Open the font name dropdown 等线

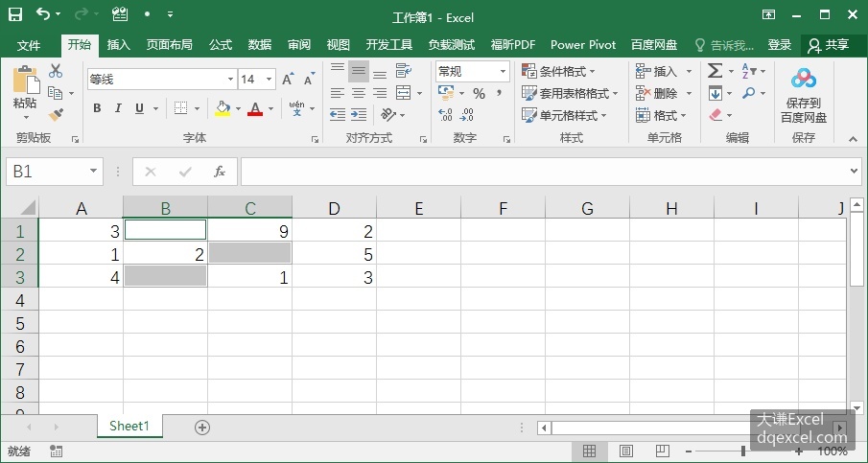pyautogui.click(x=231, y=80)
